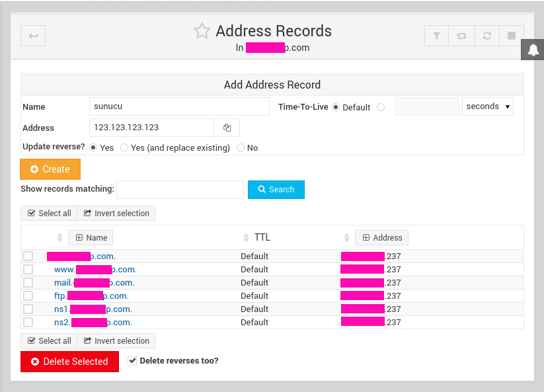The width and height of the screenshot is (544, 392).
Task: Click the circular refresh icon
Action: point(486,36)
